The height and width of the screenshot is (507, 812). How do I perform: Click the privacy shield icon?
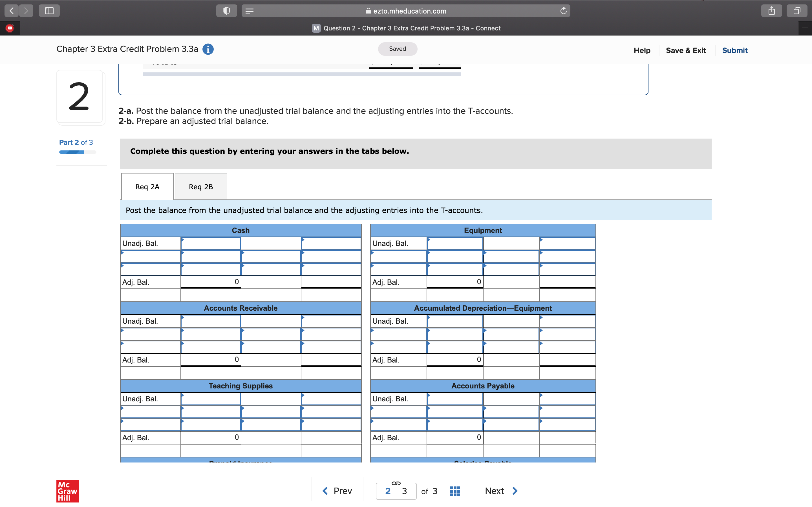point(226,11)
